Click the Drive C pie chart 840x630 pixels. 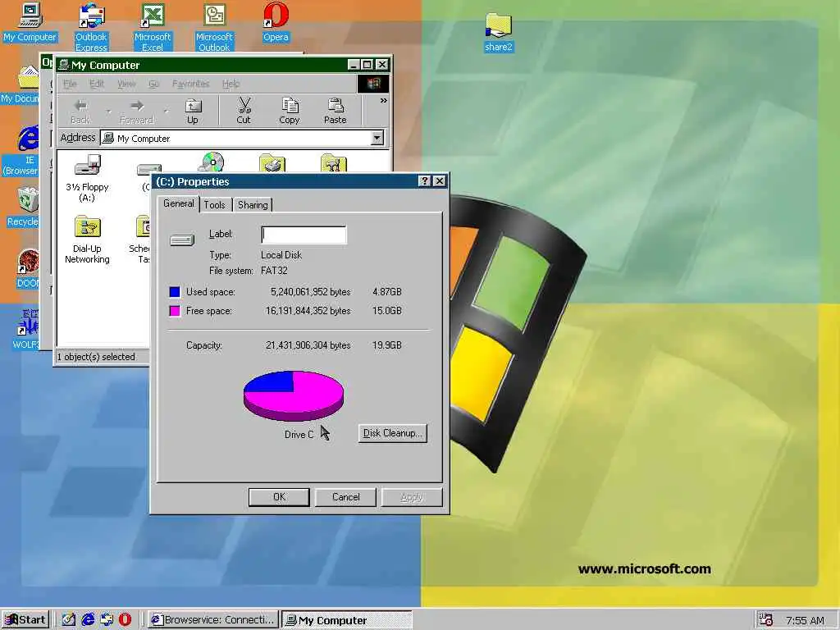[294, 396]
